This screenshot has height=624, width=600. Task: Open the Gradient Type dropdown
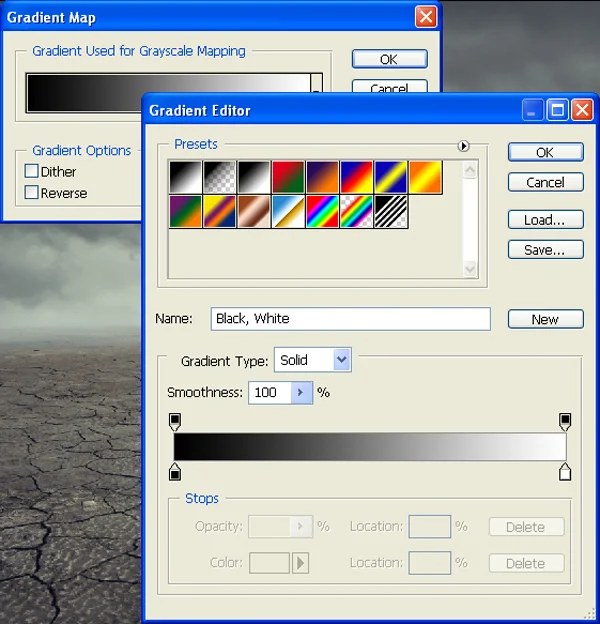313,360
